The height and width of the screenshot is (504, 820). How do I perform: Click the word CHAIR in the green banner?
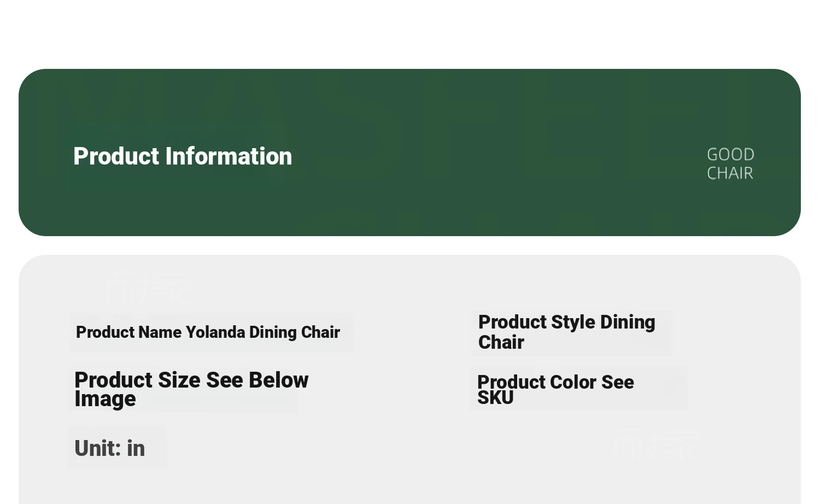pyautogui.click(x=730, y=173)
